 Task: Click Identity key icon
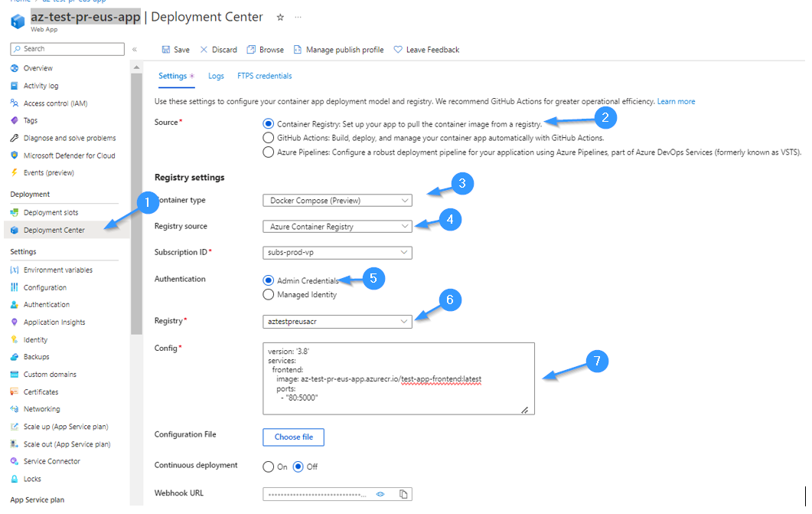(x=15, y=339)
